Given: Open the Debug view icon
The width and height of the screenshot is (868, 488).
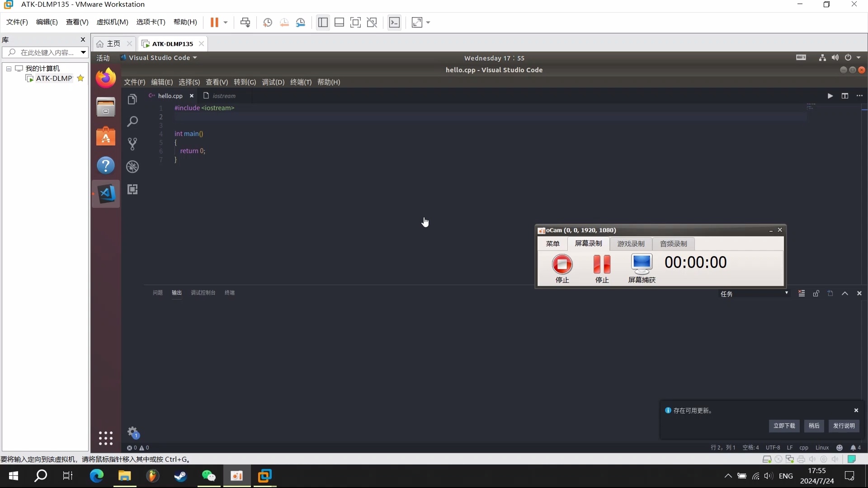Looking at the screenshot, I should pyautogui.click(x=132, y=167).
